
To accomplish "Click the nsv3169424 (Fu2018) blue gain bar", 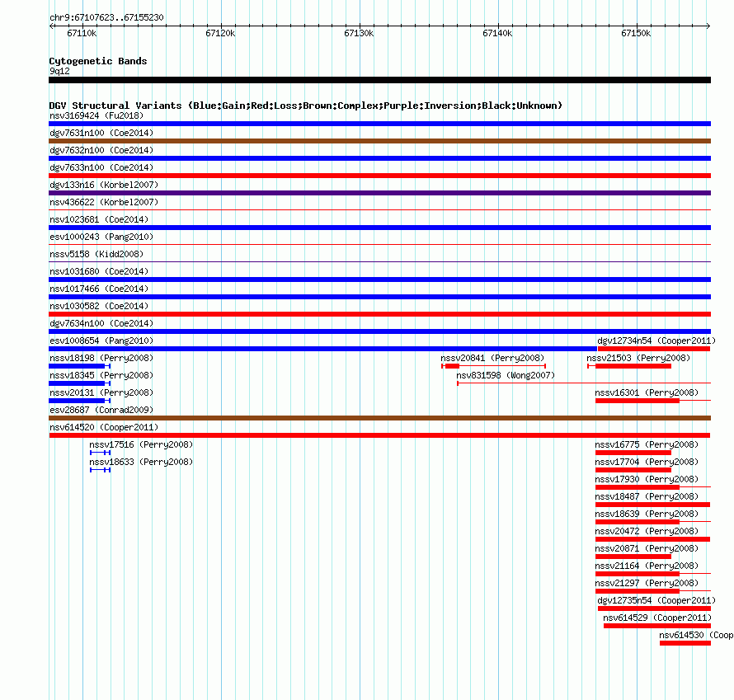I will tap(379, 124).
